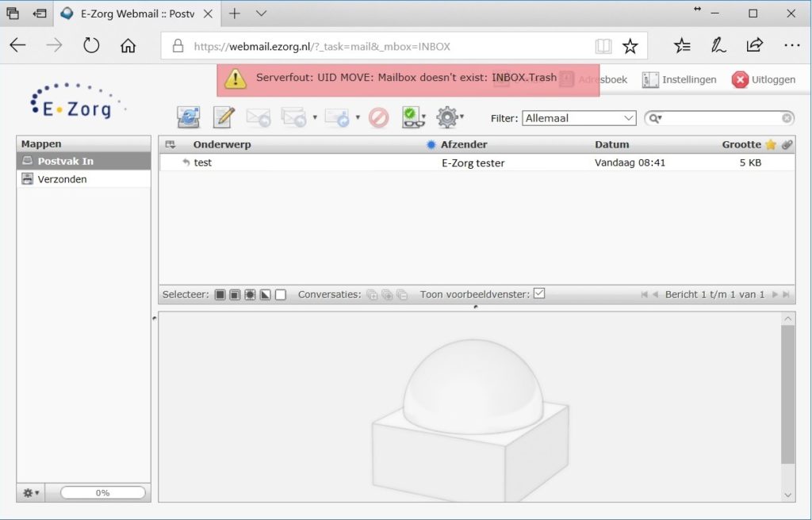
Task: Open the Allemaal filter dropdown
Action: 579,117
